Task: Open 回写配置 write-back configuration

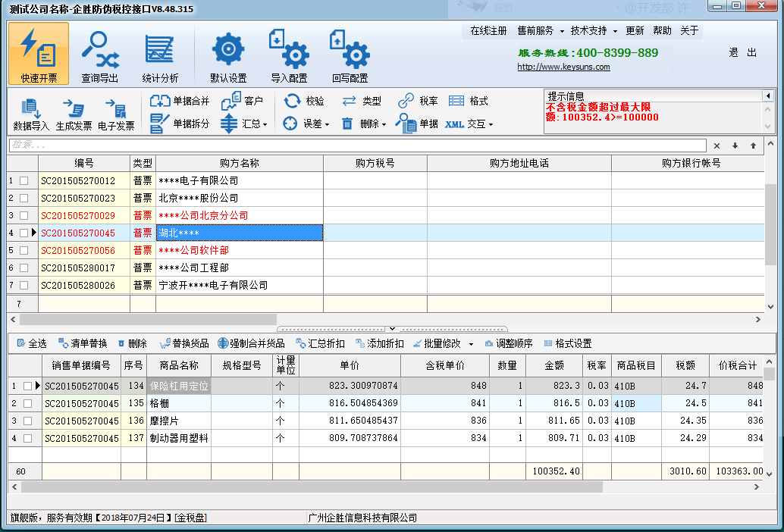Action: coord(350,56)
